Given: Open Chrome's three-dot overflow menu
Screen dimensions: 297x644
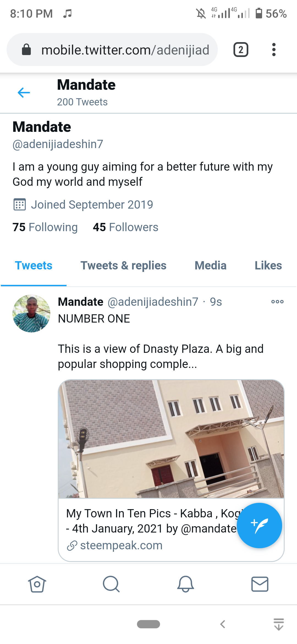Looking at the screenshot, I should (274, 50).
